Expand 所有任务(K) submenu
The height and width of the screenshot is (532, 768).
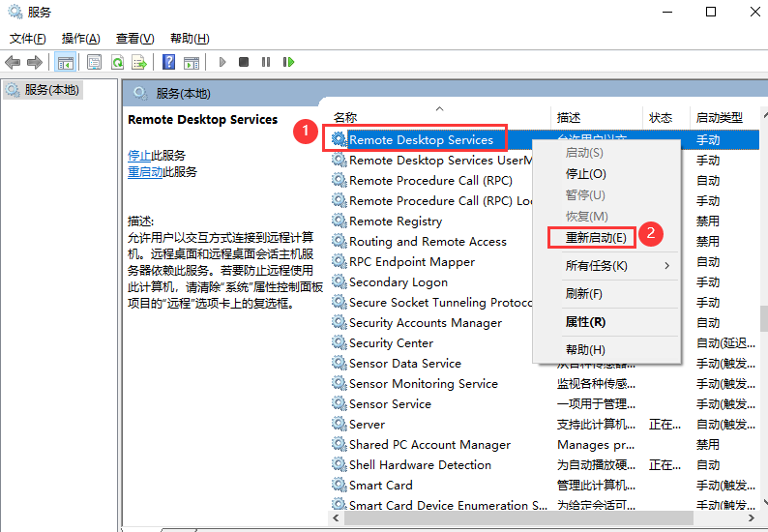point(606,265)
